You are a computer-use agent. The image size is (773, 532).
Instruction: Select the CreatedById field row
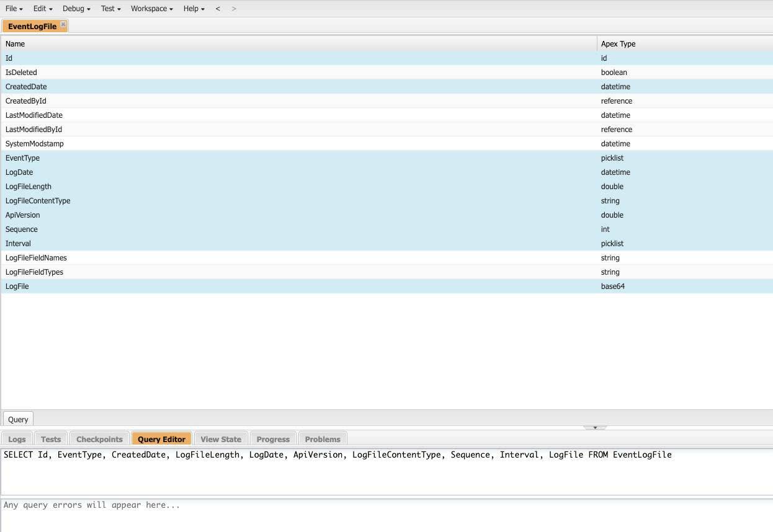click(x=386, y=101)
